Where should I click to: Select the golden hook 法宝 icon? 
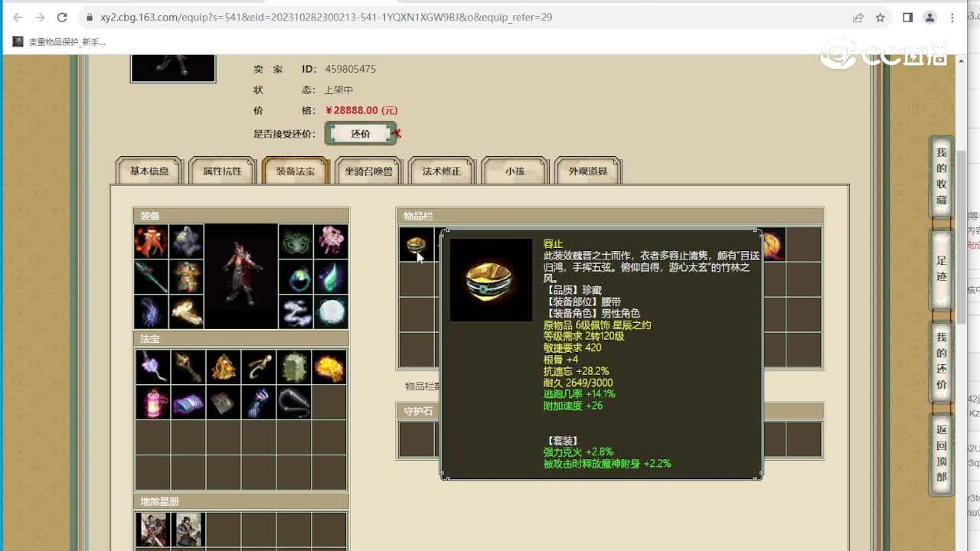click(x=258, y=367)
